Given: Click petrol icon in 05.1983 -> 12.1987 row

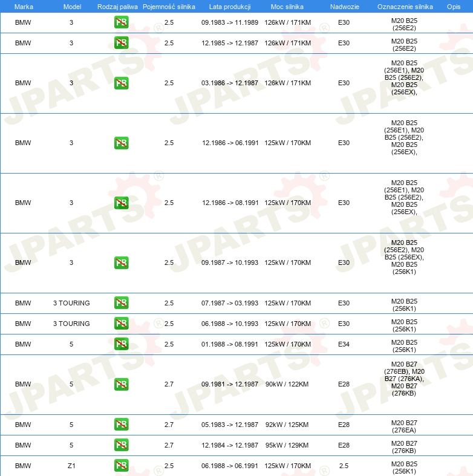Looking at the screenshot, I should click(x=121, y=425).
